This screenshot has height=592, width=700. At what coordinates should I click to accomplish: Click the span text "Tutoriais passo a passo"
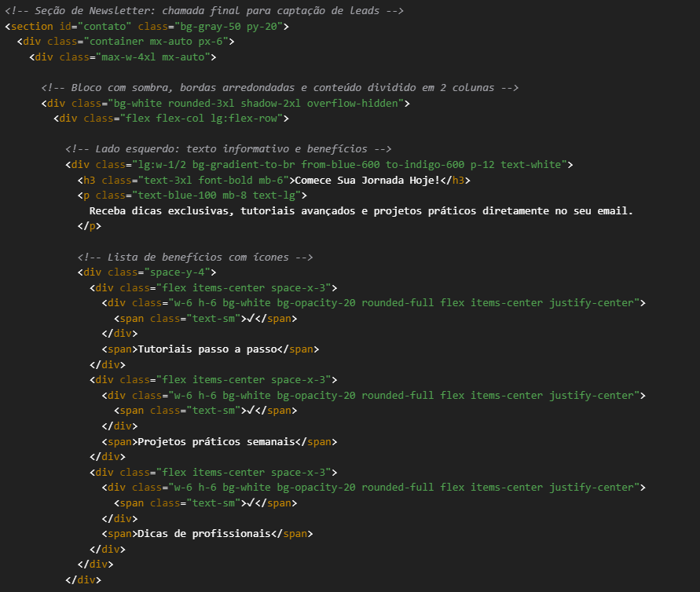tap(207, 349)
